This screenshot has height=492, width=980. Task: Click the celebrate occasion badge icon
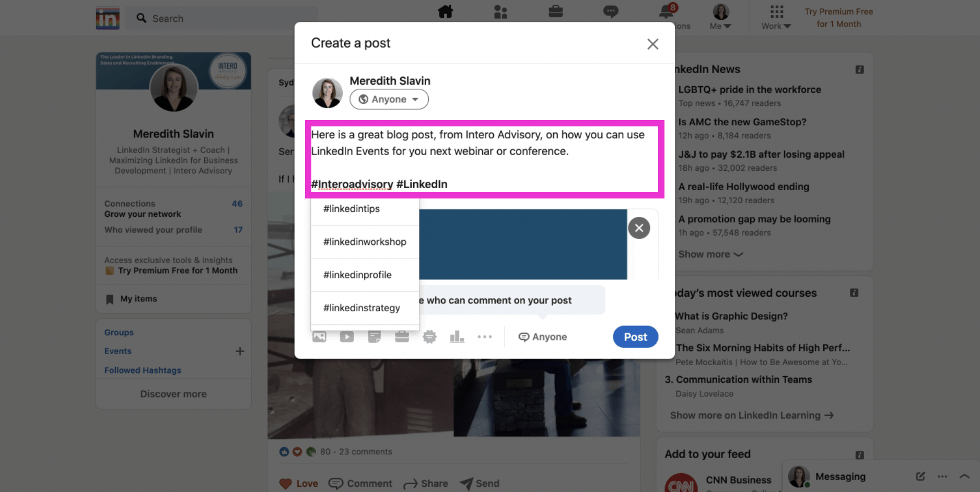pos(429,337)
